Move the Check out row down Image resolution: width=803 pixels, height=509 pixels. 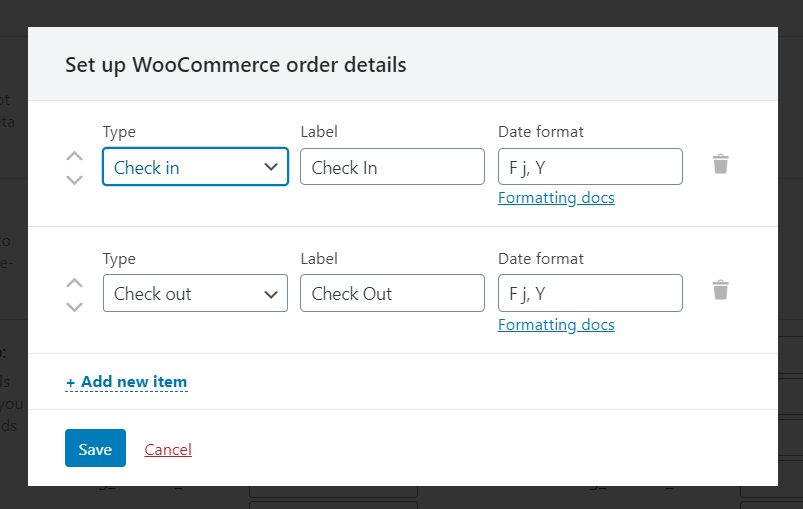[x=75, y=307]
